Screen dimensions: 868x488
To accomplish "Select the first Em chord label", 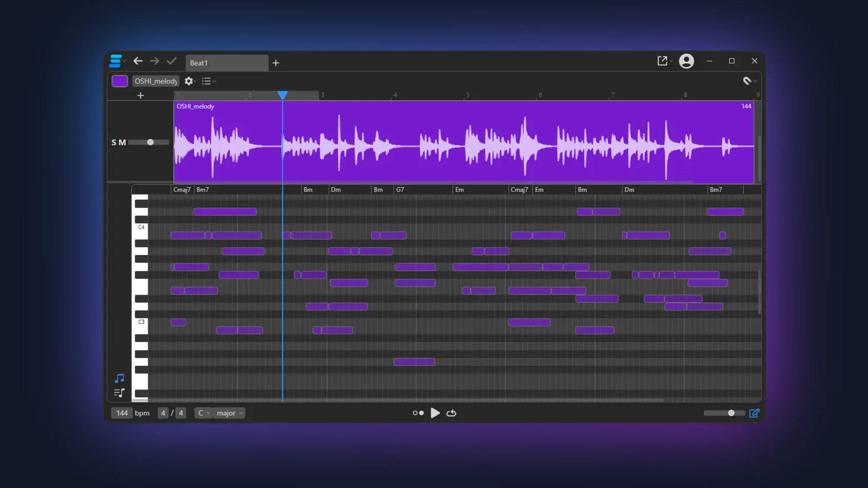I will [x=459, y=189].
